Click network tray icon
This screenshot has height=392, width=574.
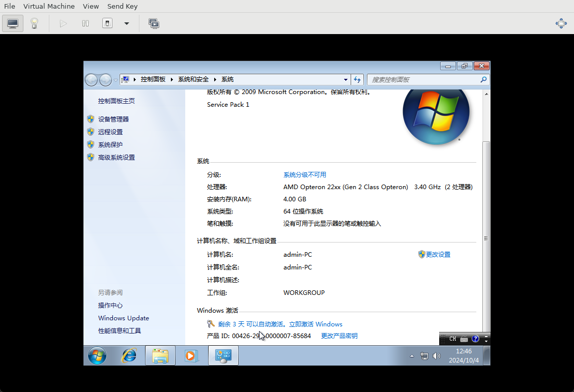coord(424,356)
